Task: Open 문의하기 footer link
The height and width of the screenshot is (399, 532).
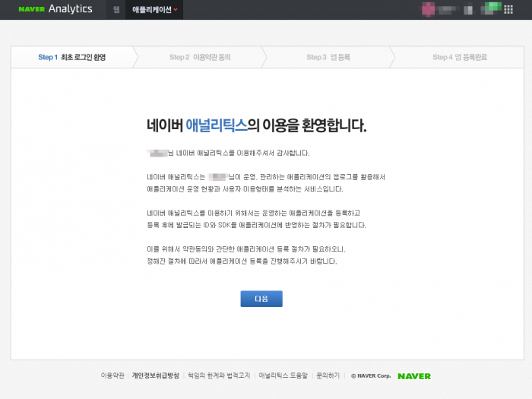Action: coord(328,375)
